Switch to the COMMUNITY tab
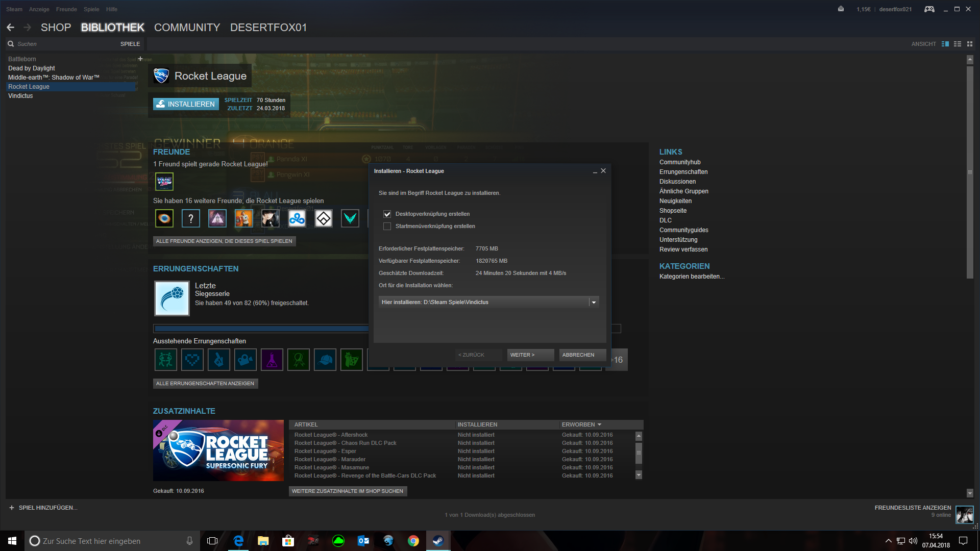 pos(187,28)
